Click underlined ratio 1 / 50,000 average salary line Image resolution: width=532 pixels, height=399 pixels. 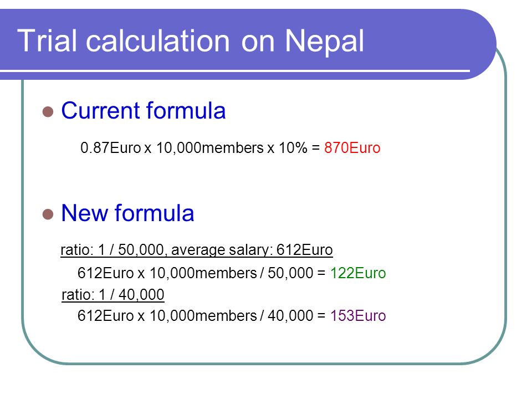click(x=196, y=250)
